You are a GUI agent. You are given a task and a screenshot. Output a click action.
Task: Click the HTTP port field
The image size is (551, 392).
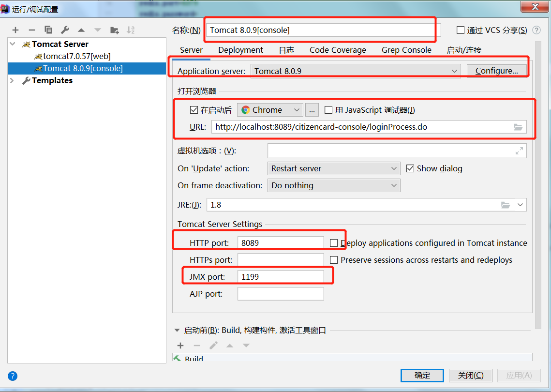(x=281, y=243)
